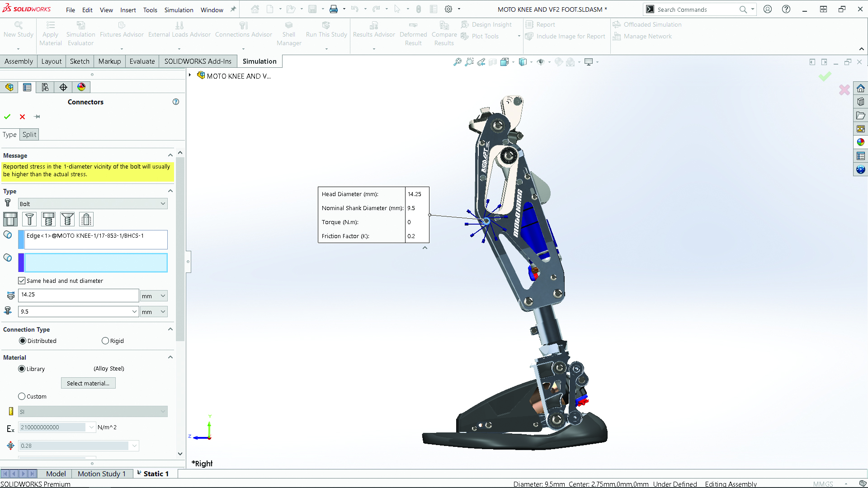The height and width of the screenshot is (488, 868).
Task: Open the File Explorer folder icon in task pane
Action: coord(861,115)
